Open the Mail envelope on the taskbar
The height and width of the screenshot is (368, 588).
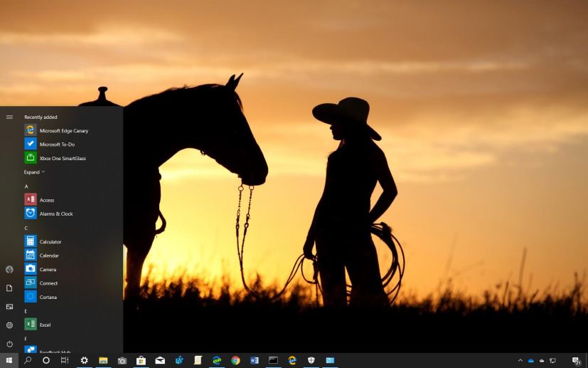[160, 360]
